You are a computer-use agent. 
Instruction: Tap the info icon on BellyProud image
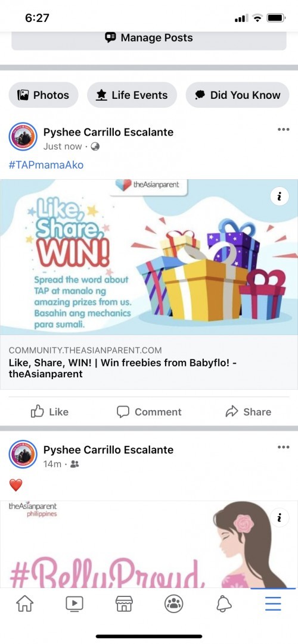pyautogui.click(x=280, y=517)
